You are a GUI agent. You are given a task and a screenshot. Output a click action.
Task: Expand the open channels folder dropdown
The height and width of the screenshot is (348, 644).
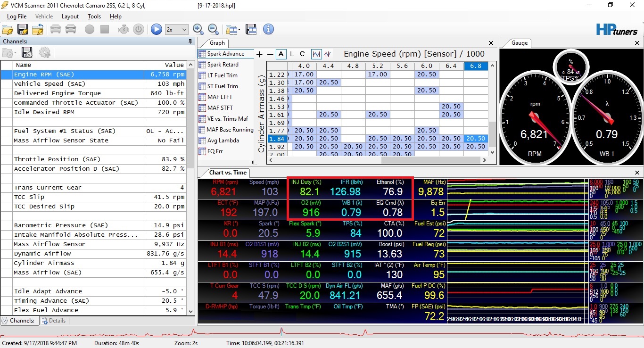coord(16,53)
